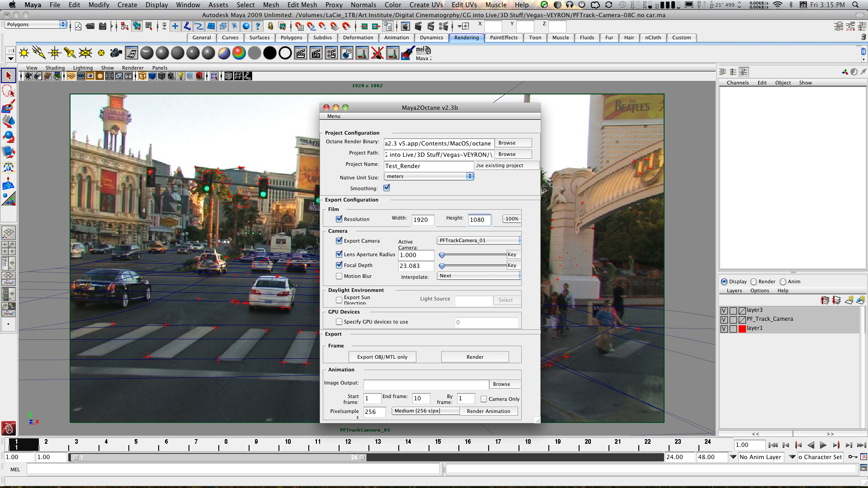Click the ambient light shelf icon
This screenshot has width=868, height=488.
24,53
